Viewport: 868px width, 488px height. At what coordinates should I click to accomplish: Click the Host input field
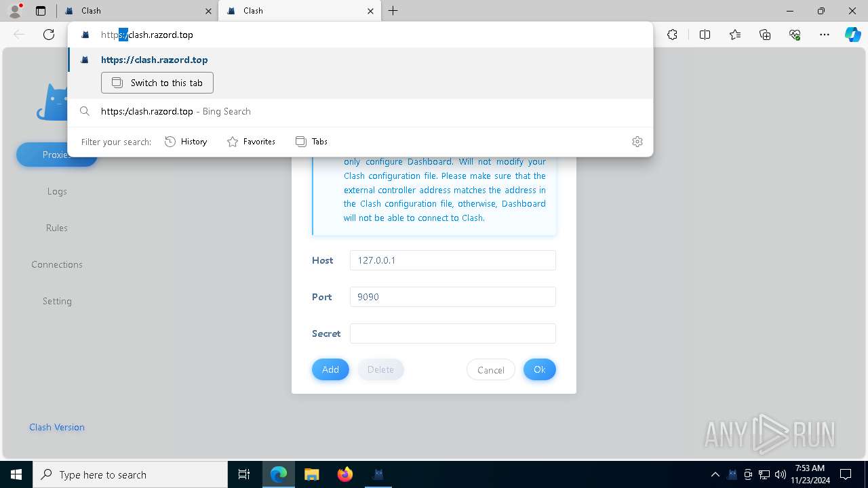pyautogui.click(x=453, y=260)
